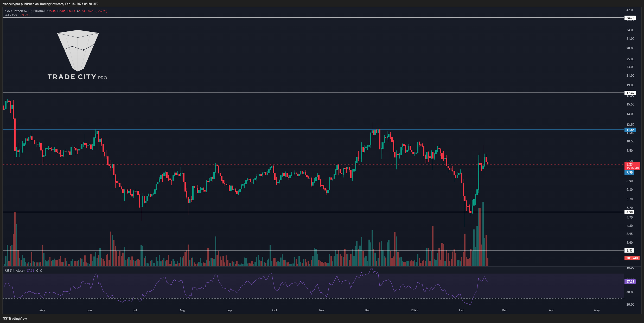Click the 17.49 horizontal line price label
The width and height of the screenshot is (644, 323).
click(630, 93)
